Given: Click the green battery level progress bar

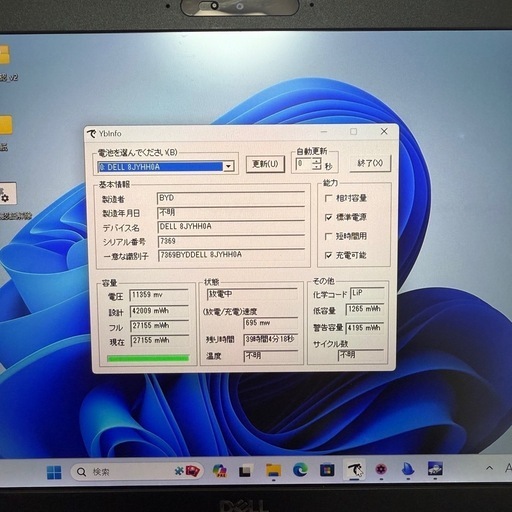Looking at the screenshot, I should point(148,358).
